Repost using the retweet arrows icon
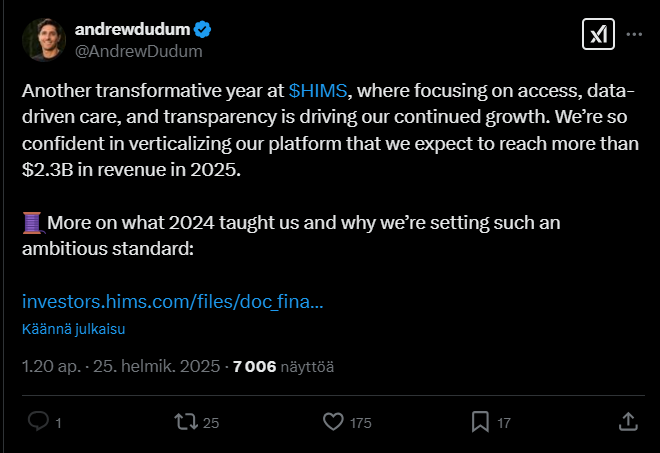Viewport: 660px width, 453px height. (x=186, y=422)
